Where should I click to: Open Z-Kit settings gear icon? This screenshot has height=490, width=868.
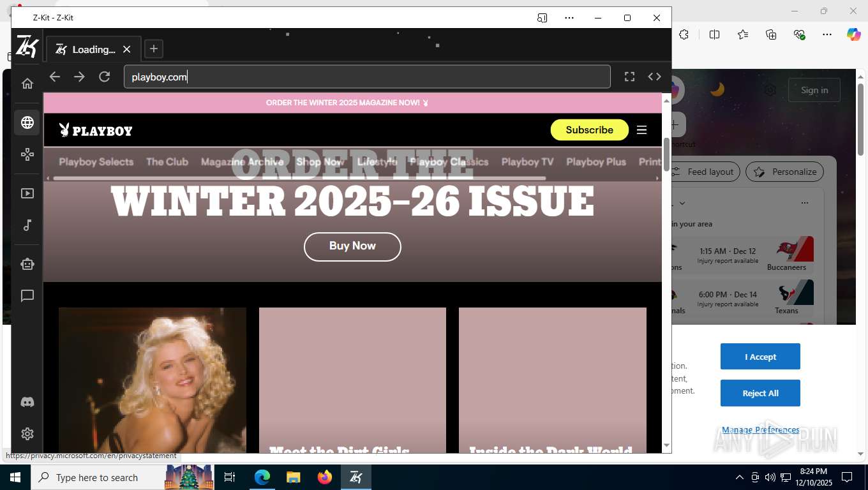(27, 434)
